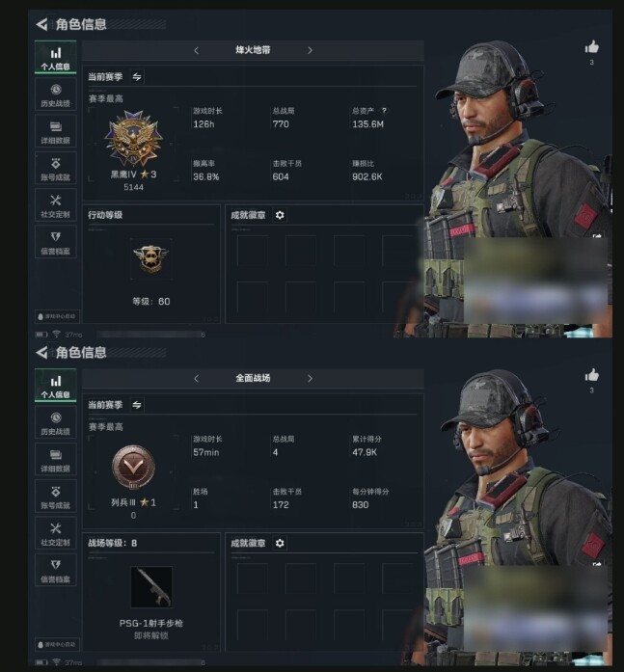Open 信誉档案 in the lower sidebar
The height and width of the screenshot is (672, 624).
tap(56, 572)
